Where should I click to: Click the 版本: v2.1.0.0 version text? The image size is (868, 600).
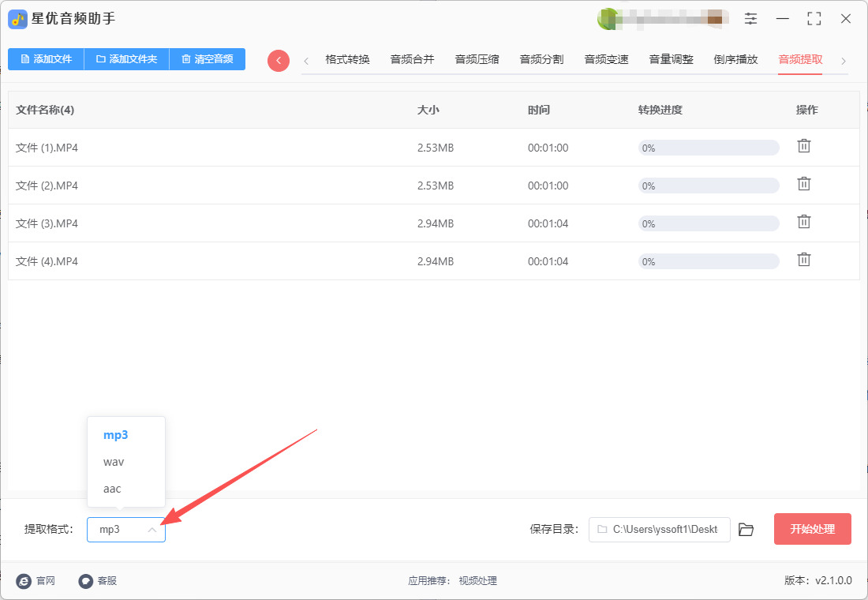(818, 580)
